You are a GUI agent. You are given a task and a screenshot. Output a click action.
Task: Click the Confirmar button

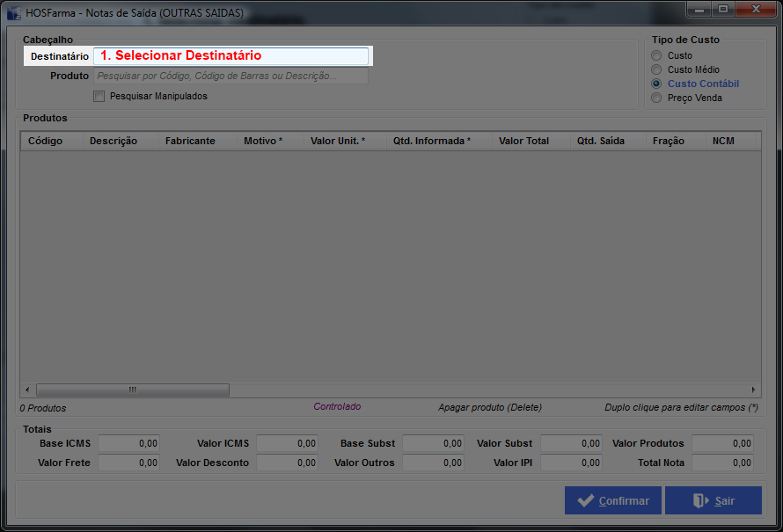613,500
